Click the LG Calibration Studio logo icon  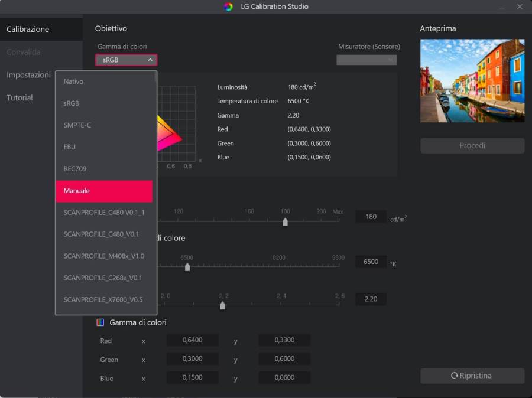228,7
